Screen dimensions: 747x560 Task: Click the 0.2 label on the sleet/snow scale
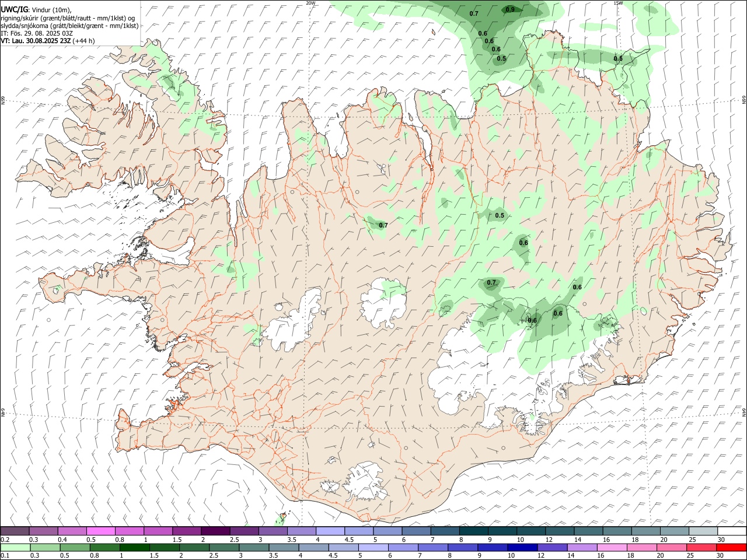click(5, 540)
